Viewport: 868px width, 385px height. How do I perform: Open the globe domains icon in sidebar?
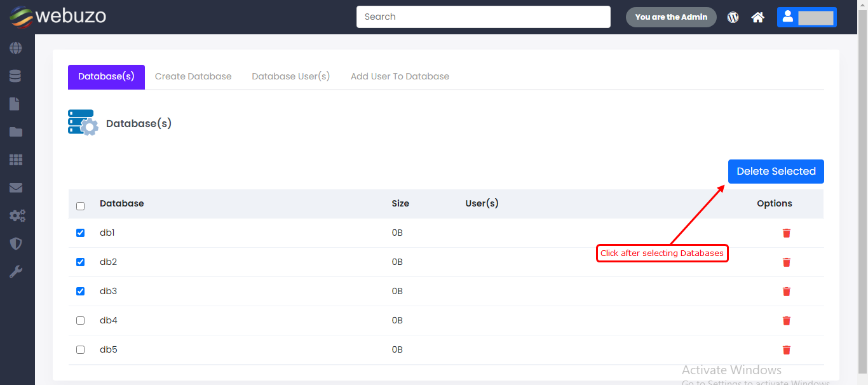pos(16,48)
